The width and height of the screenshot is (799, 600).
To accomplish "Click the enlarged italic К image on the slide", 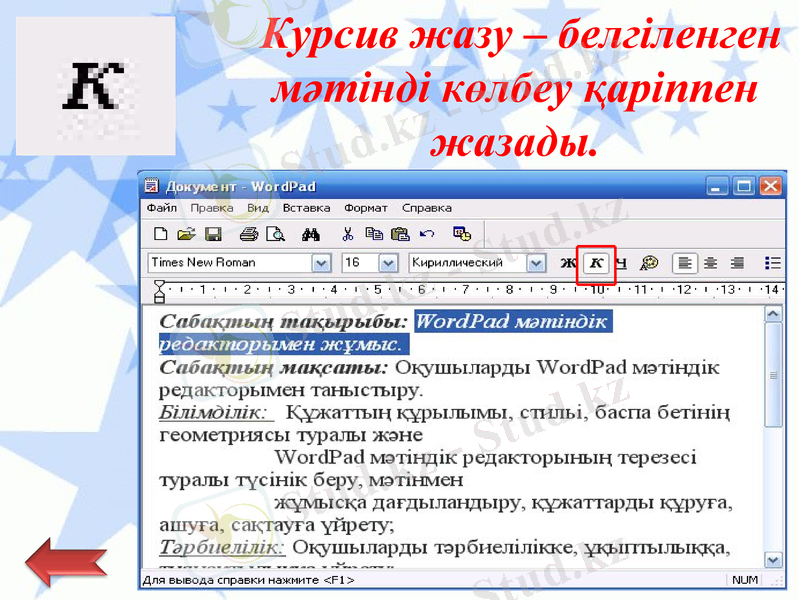I will point(96,86).
